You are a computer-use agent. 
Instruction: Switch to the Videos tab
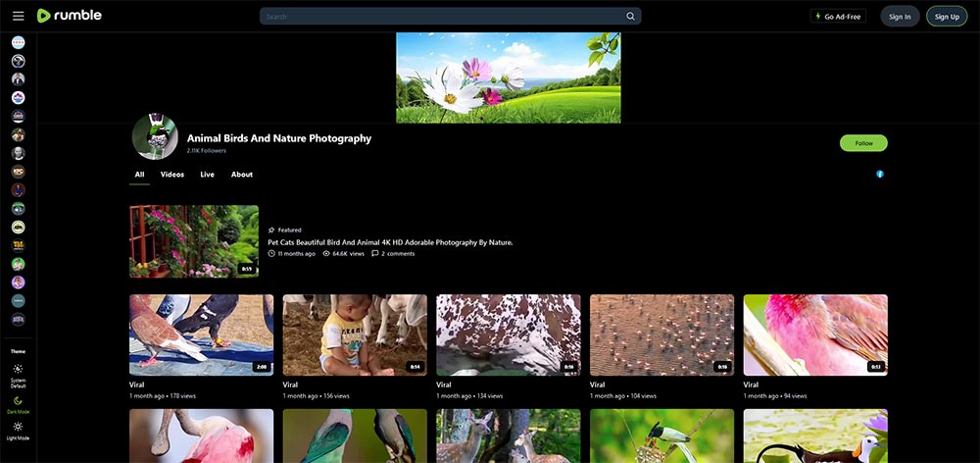(171, 175)
